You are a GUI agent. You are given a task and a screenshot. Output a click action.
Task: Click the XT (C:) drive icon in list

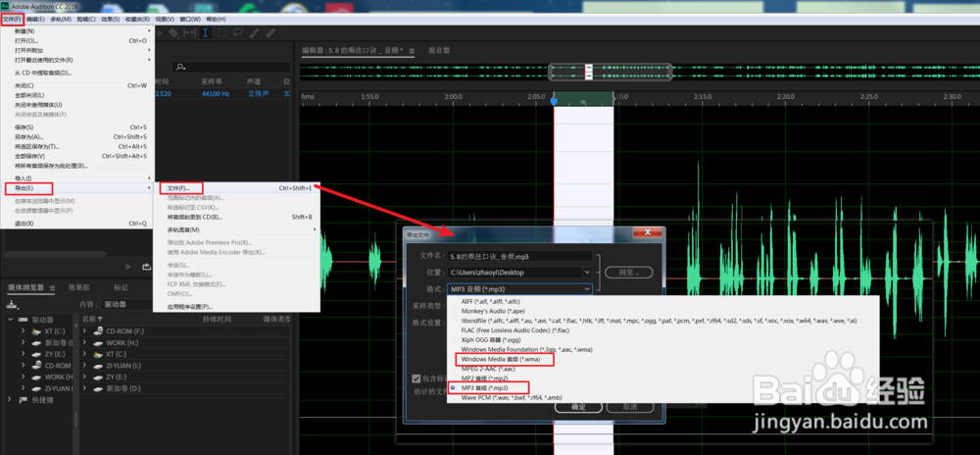(97, 354)
